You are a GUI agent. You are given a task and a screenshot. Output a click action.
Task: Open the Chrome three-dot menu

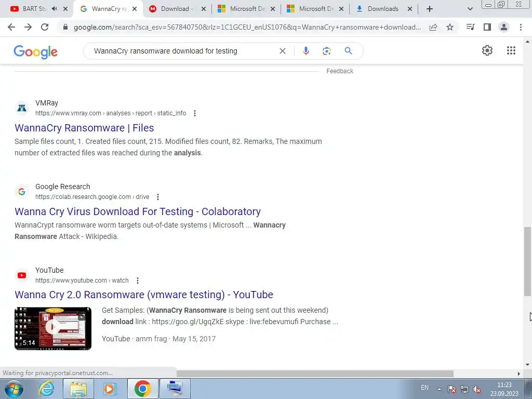[521, 27]
